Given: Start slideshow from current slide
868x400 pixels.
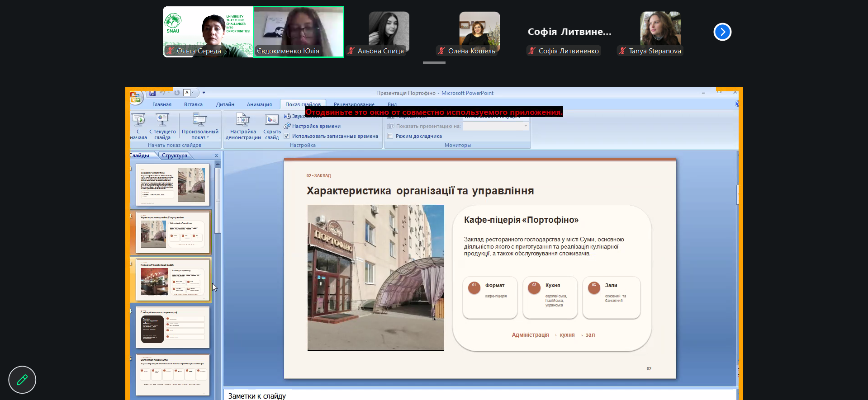Looking at the screenshot, I should [162, 126].
